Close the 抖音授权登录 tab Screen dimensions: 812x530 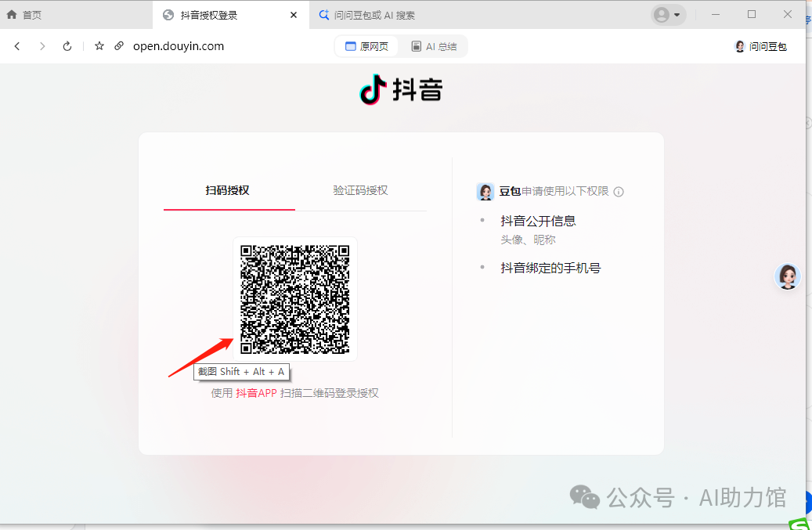tap(294, 15)
